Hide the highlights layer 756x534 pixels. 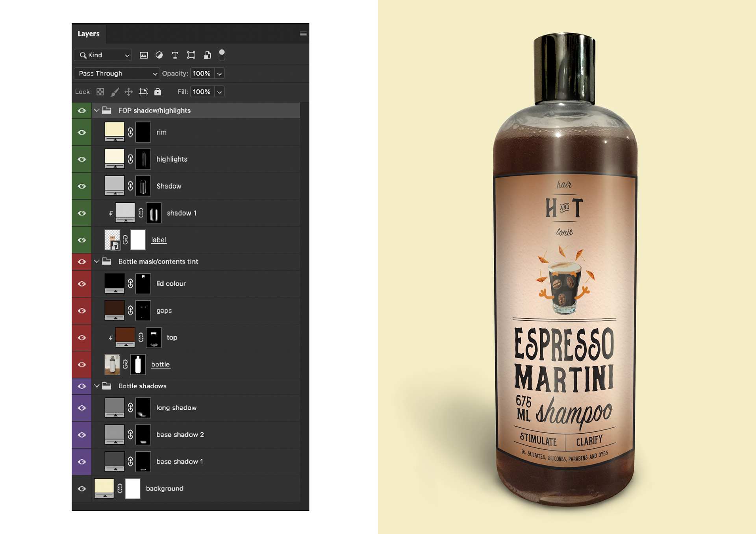82,159
